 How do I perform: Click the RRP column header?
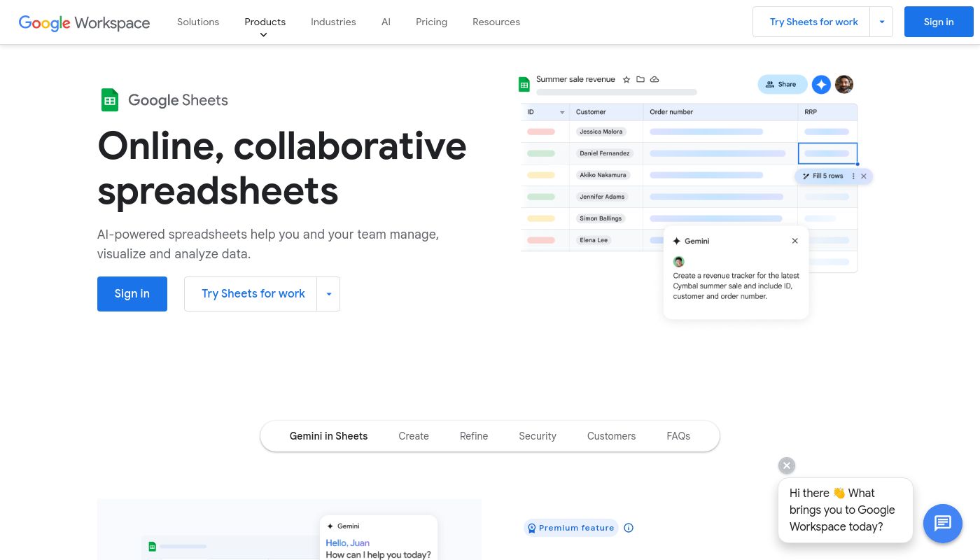(827, 112)
